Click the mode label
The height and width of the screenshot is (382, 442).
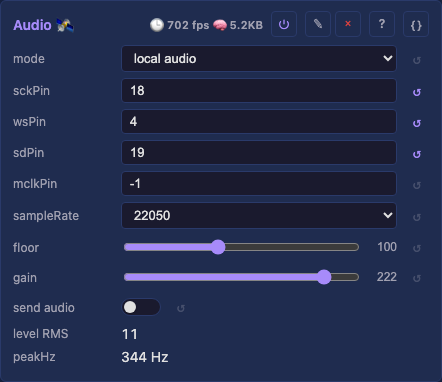(x=29, y=59)
